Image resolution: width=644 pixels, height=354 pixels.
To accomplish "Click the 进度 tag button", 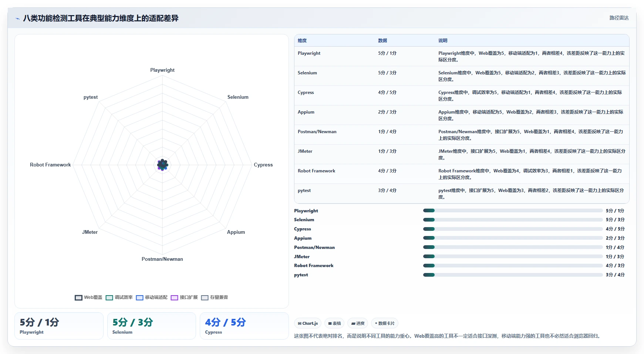I will click(358, 323).
